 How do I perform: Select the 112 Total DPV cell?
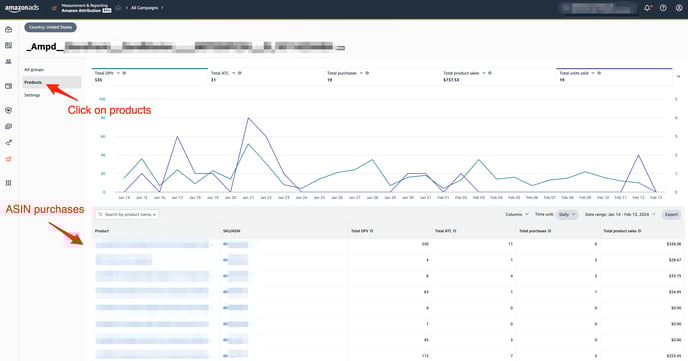tap(425, 356)
